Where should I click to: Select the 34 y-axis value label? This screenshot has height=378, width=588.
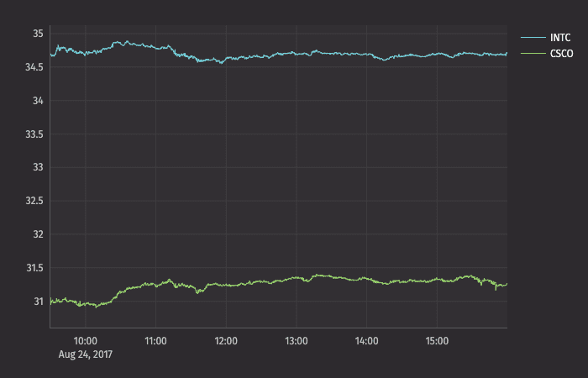(38, 101)
